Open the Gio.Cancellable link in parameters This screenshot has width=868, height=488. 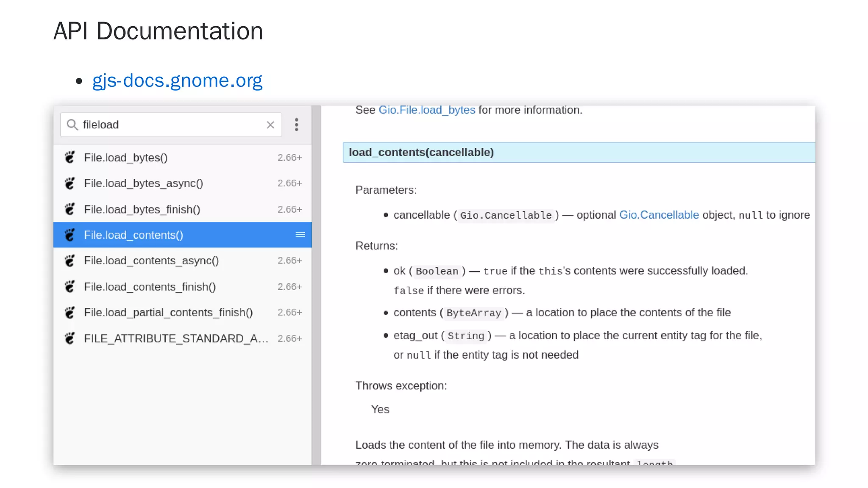point(659,215)
